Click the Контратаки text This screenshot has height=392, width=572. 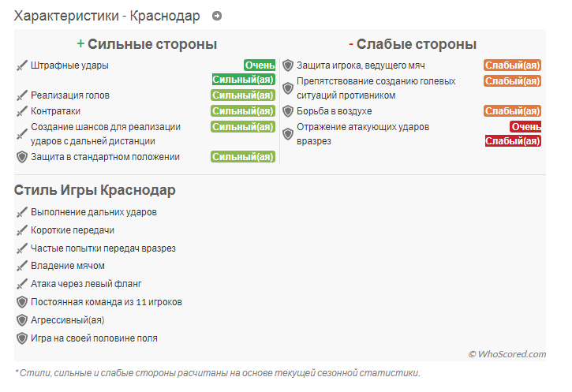[x=55, y=111]
